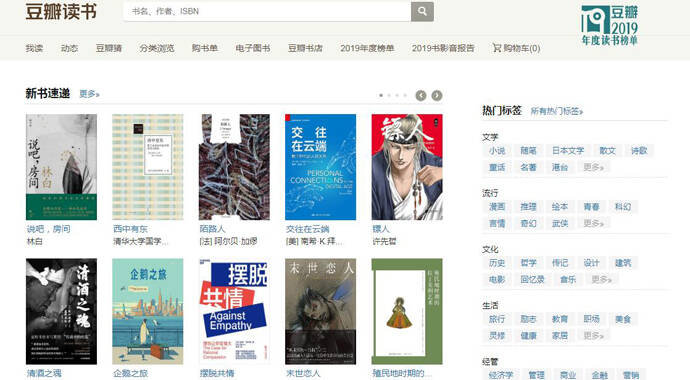Select the 港台 tag
This screenshot has height=380, width=690.
(x=560, y=167)
